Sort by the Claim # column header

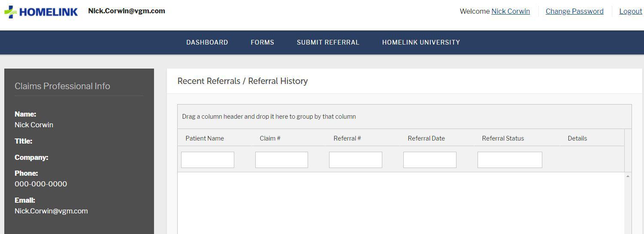click(270, 138)
